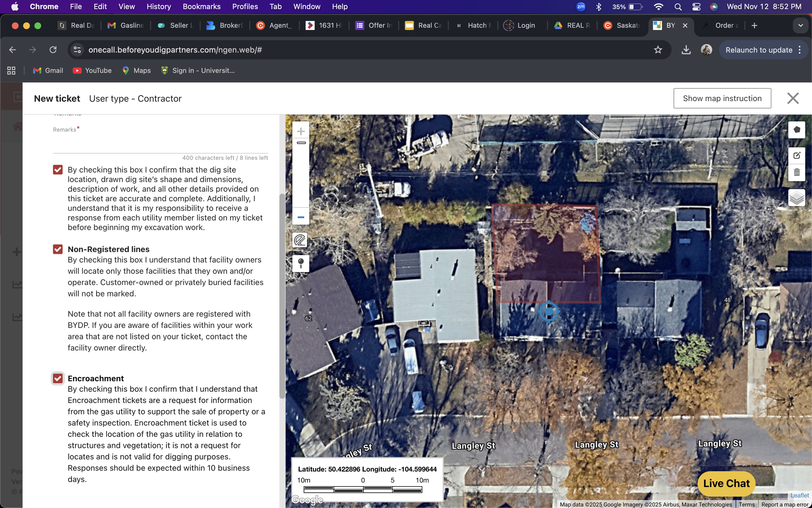Open the Live Chat button
The height and width of the screenshot is (508, 812).
point(726,483)
